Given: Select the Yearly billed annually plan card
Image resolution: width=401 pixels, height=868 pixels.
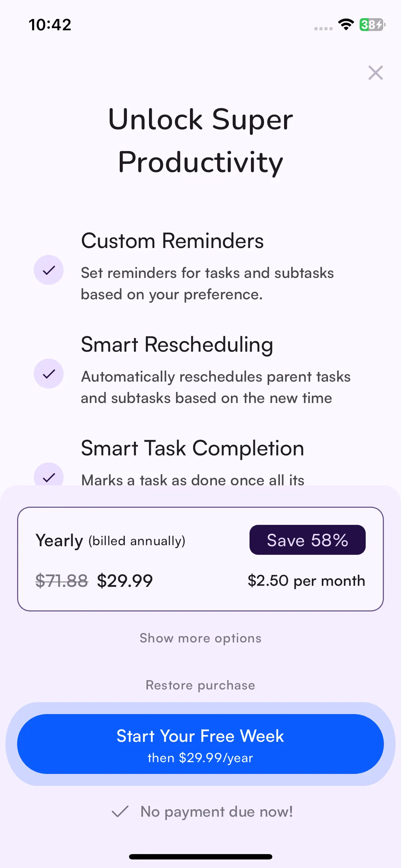Looking at the screenshot, I should tap(200, 559).
